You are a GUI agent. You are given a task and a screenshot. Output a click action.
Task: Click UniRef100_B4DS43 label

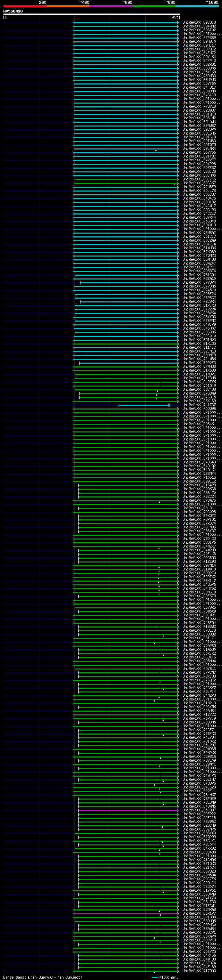tap(199, 462)
